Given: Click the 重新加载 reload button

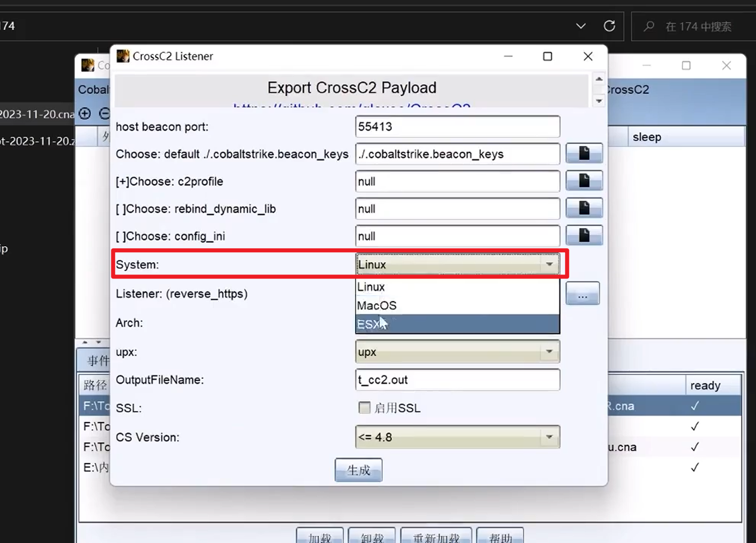Looking at the screenshot, I should (x=436, y=536).
